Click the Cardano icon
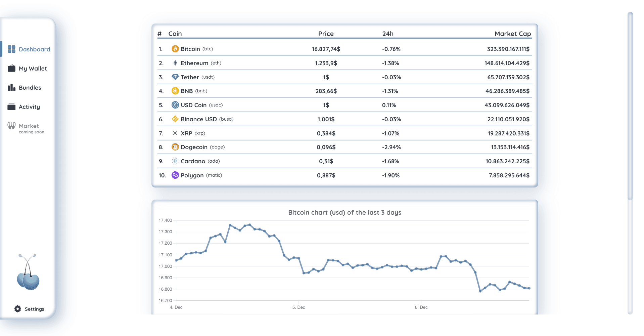The height and width of the screenshot is (336, 644). coord(175,161)
